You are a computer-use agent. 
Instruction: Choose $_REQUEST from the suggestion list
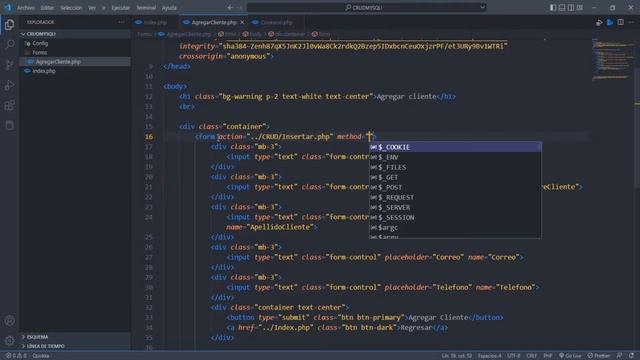(456, 198)
